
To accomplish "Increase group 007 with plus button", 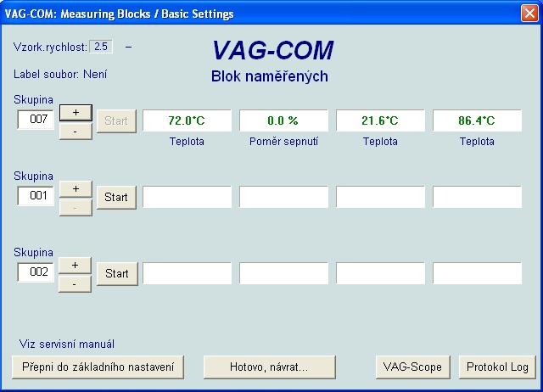I will coord(76,113).
